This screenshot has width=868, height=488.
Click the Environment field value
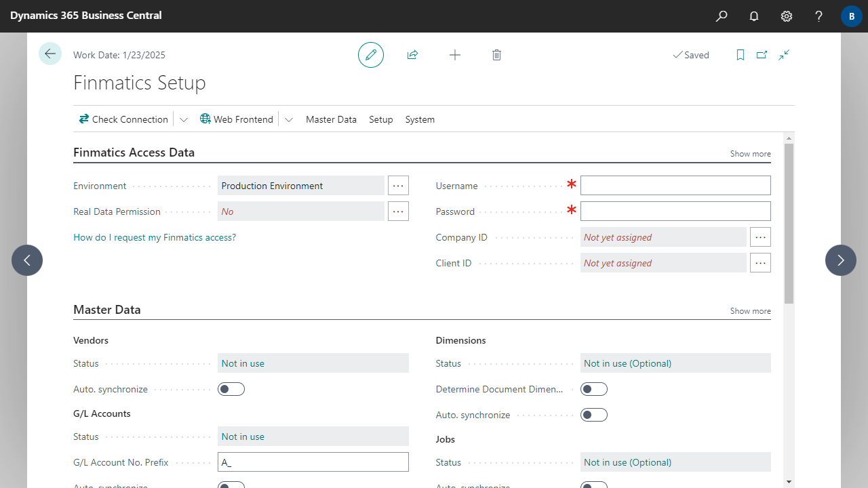(x=301, y=185)
